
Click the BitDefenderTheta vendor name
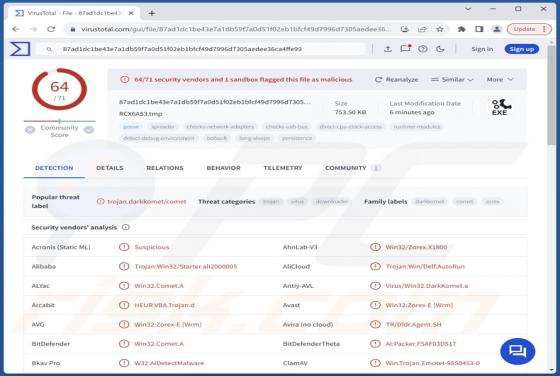click(x=311, y=344)
